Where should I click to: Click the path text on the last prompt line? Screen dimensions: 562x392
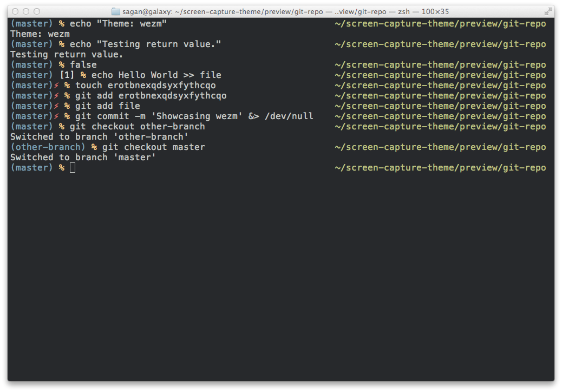(441, 168)
